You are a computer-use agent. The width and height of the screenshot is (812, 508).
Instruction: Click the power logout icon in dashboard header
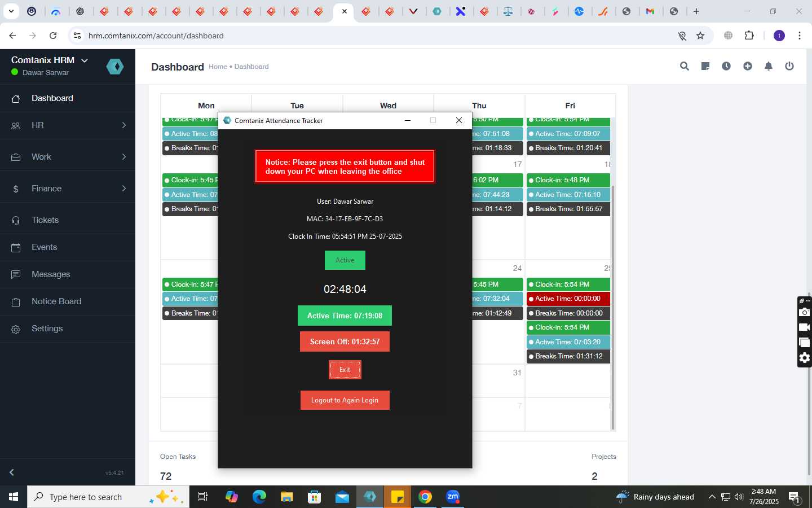[789, 66]
